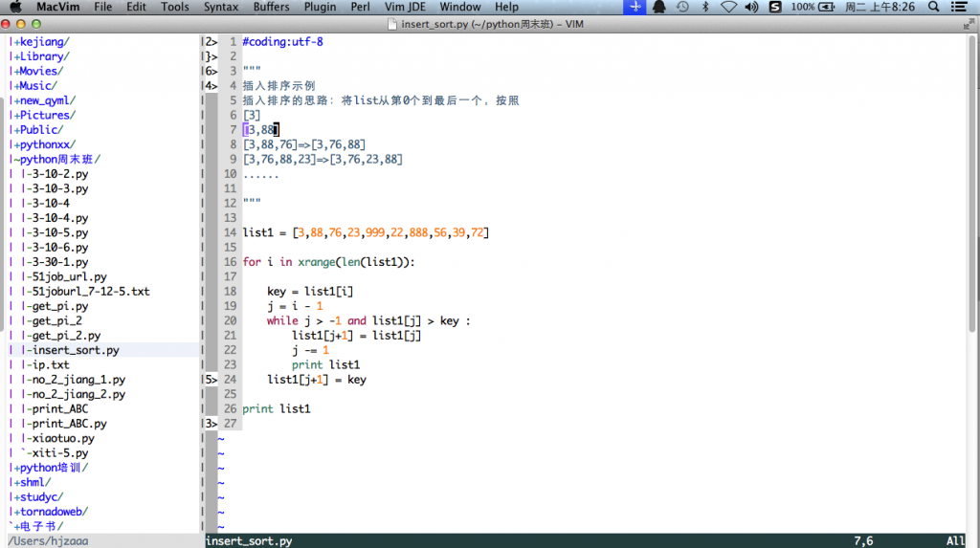Expand the python培训 folder
The image size is (980, 548).
52,468
